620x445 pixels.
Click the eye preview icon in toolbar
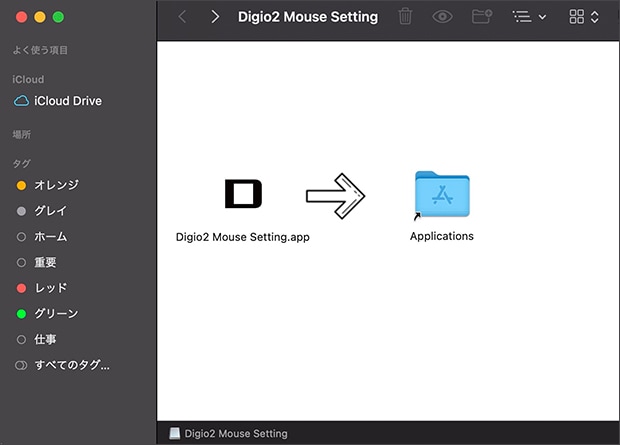[443, 17]
